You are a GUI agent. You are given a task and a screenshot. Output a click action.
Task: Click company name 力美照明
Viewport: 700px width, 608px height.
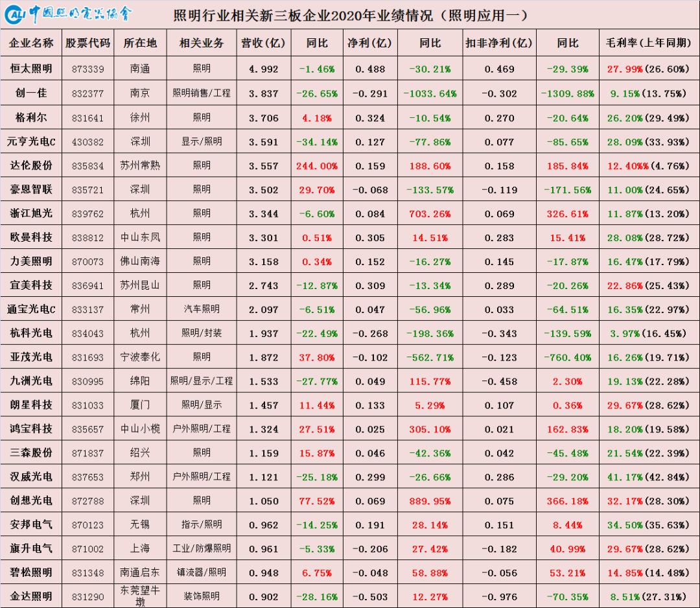[31, 261]
